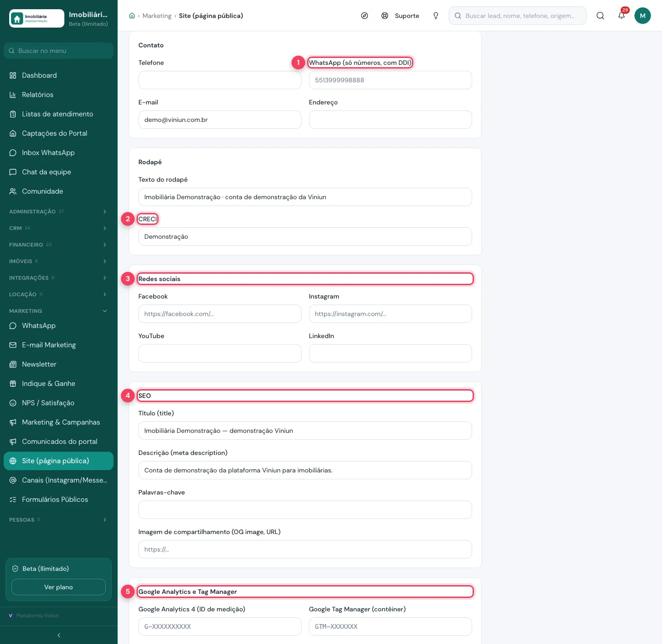Open Dashboard from the sidebar
This screenshot has height=644, width=662.
(58, 75)
